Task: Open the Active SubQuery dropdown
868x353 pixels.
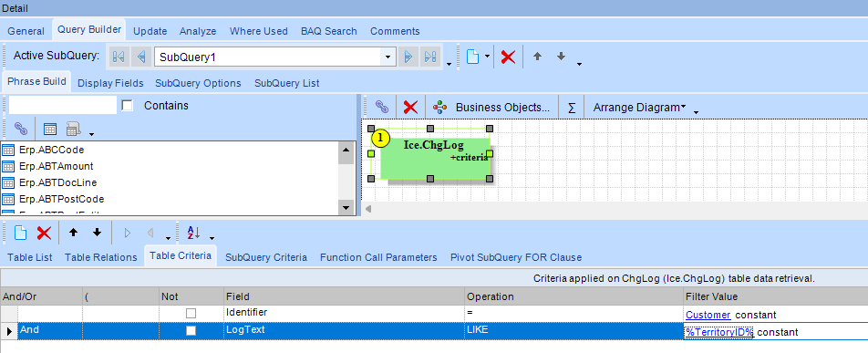Action: 387,57
